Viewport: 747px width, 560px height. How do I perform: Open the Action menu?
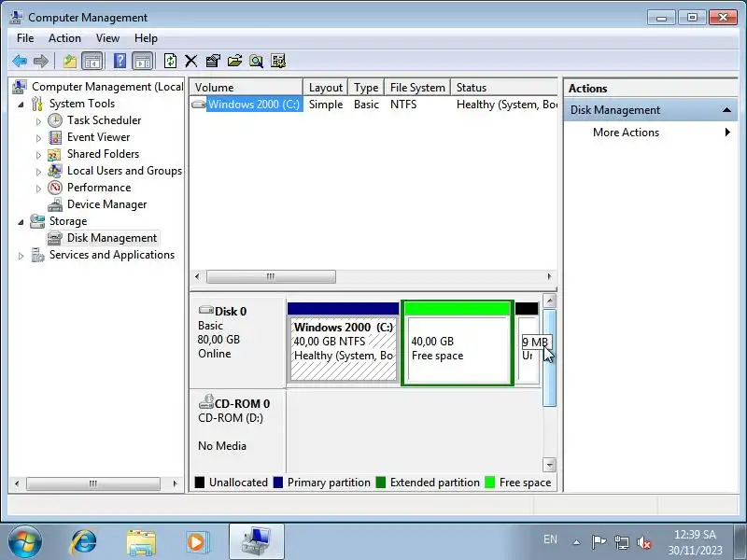click(x=64, y=38)
